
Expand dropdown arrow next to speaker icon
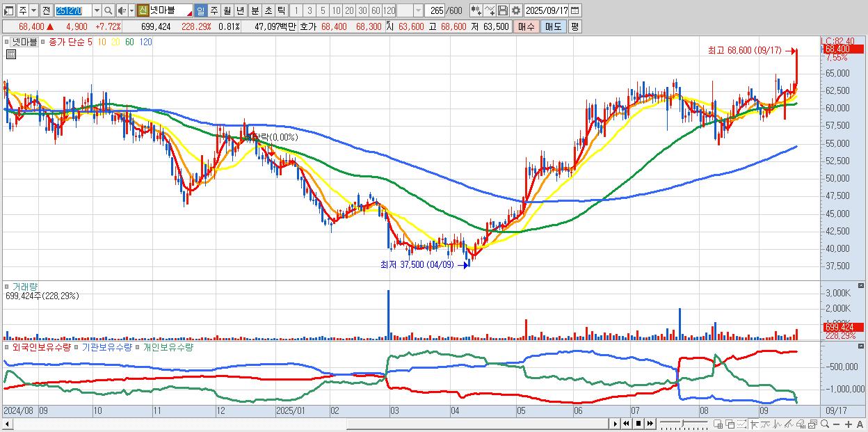[131, 10]
